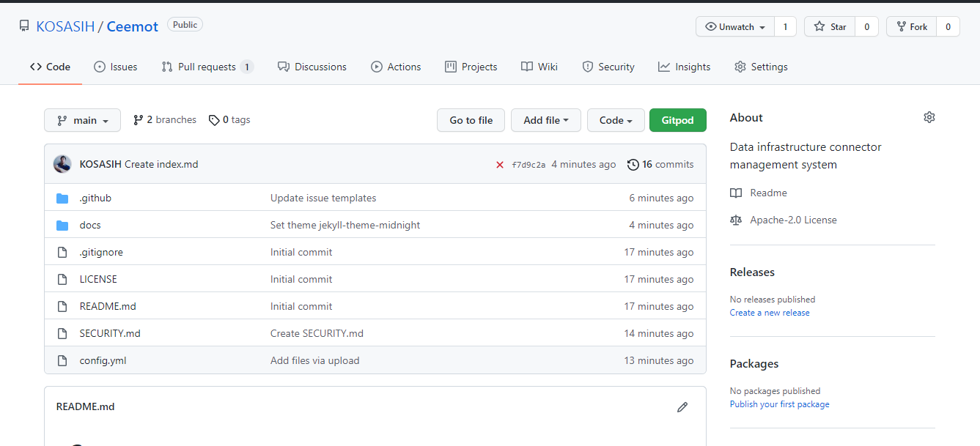Click the repository icon beside KOSASIH
Screen dimensions: 980x446
(x=24, y=26)
